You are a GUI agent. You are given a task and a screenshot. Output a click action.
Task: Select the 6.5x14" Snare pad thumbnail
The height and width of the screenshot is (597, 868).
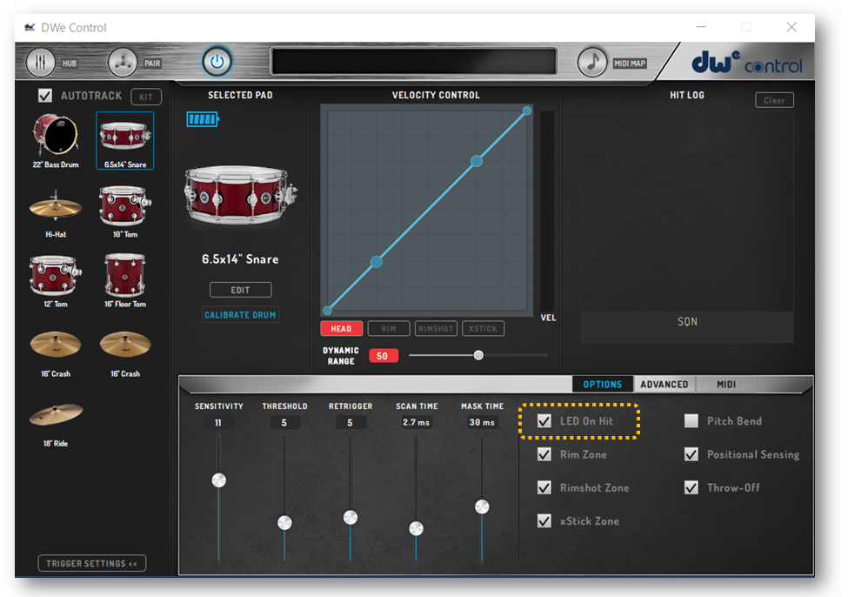pos(125,141)
